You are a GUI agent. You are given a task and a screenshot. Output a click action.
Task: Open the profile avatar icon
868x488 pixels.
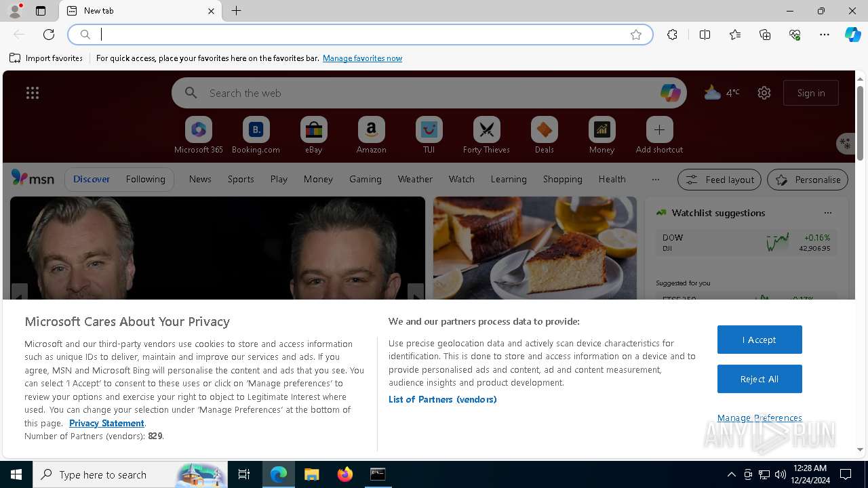click(x=15, y=11)
